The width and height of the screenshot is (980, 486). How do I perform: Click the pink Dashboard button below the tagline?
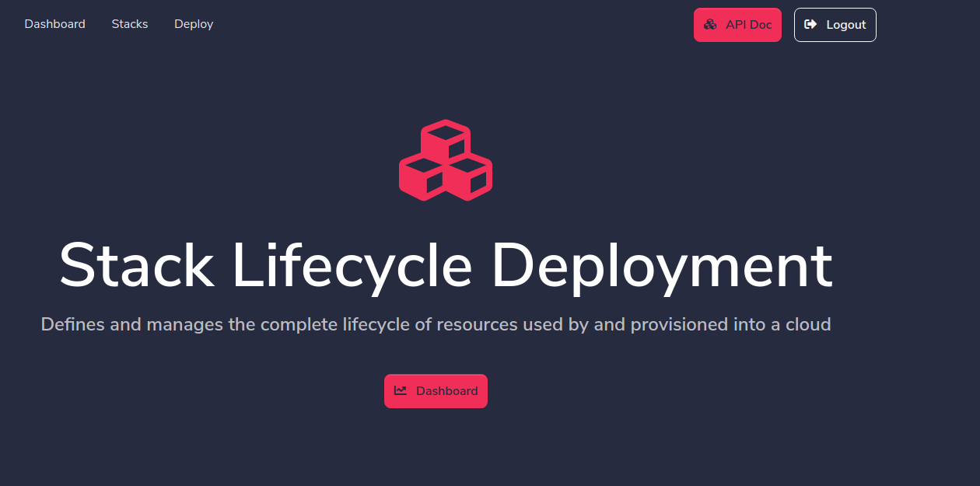[x=436, y=391]
